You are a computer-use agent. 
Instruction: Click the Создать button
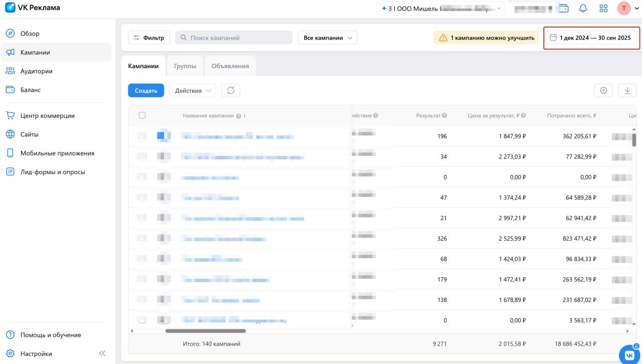(146, 90)
